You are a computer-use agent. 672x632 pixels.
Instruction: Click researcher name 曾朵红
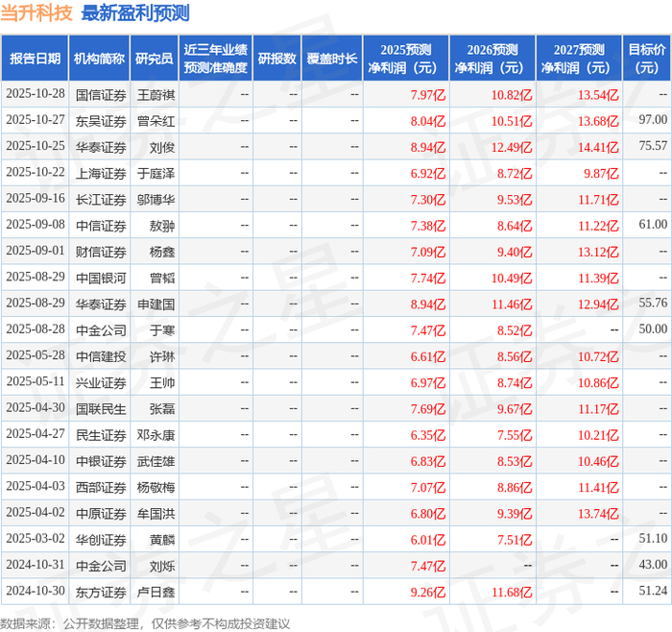pyautogui.click(x=156, y=121)
